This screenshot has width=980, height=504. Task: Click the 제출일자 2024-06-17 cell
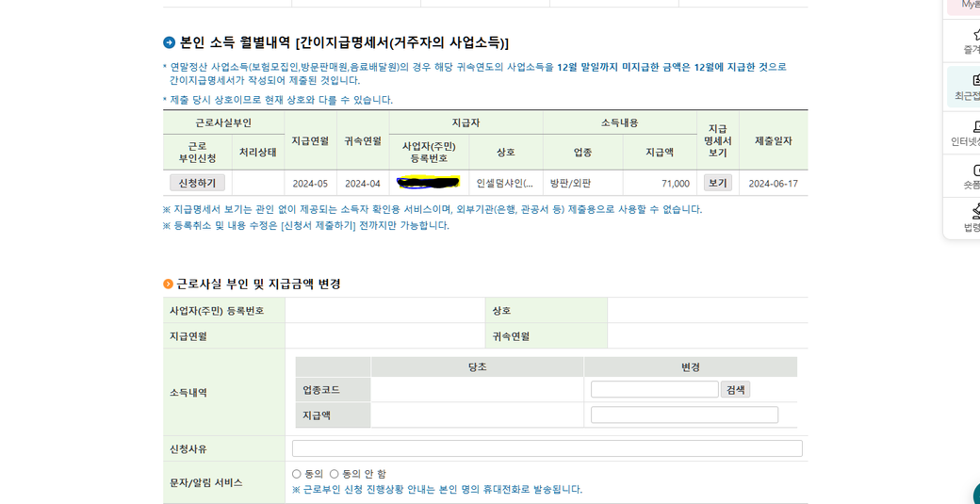tap(773, 184)
